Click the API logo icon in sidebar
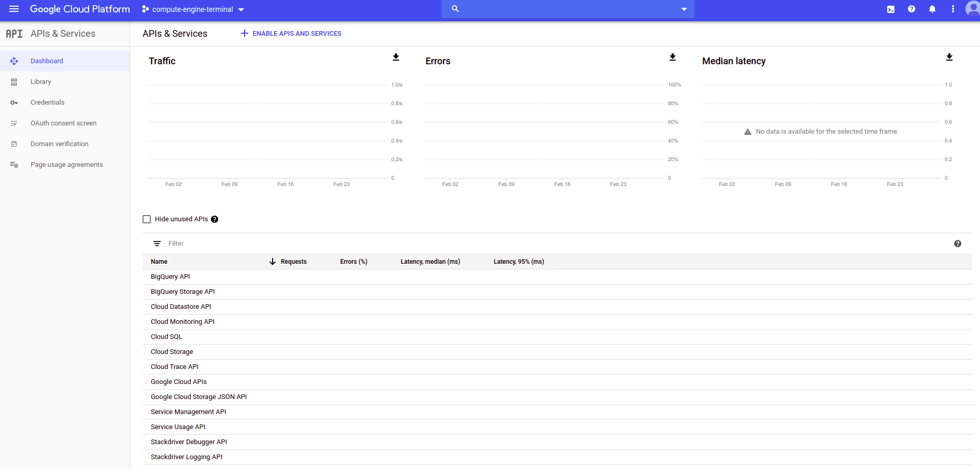Screen dimensions: 980x469 click(x=14, y=34)
